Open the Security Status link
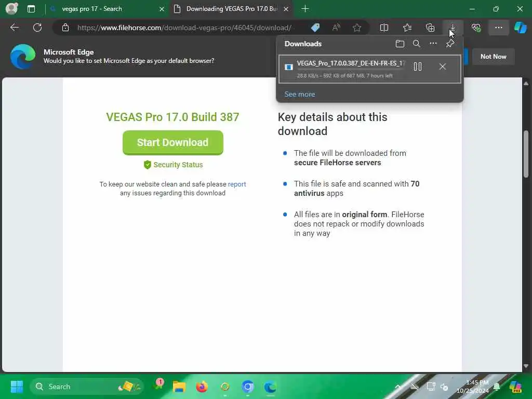The width and height of the screenshot is (532, 399). [x=173, y=165]
